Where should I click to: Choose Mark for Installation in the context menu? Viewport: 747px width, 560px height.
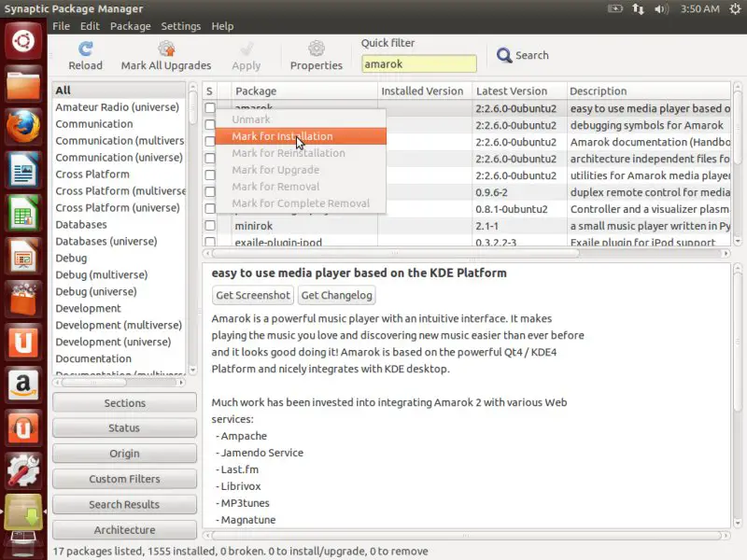tap(301, 136)
